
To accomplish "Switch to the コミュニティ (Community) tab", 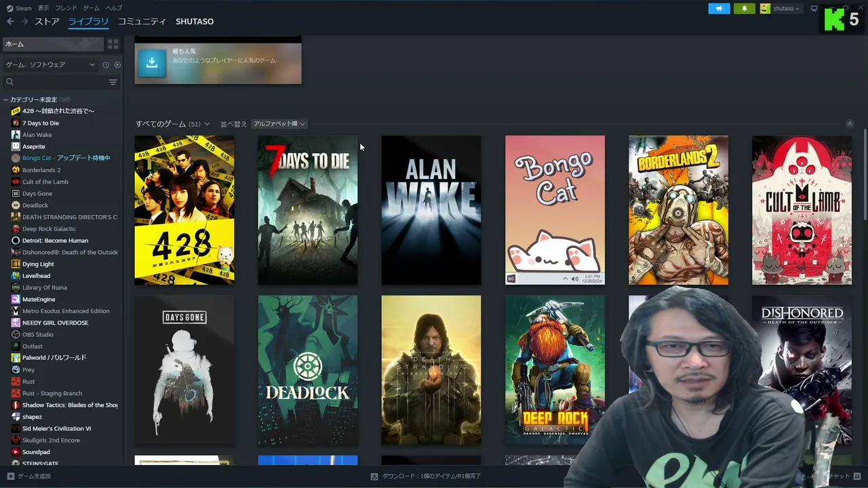I will [142, 22].
